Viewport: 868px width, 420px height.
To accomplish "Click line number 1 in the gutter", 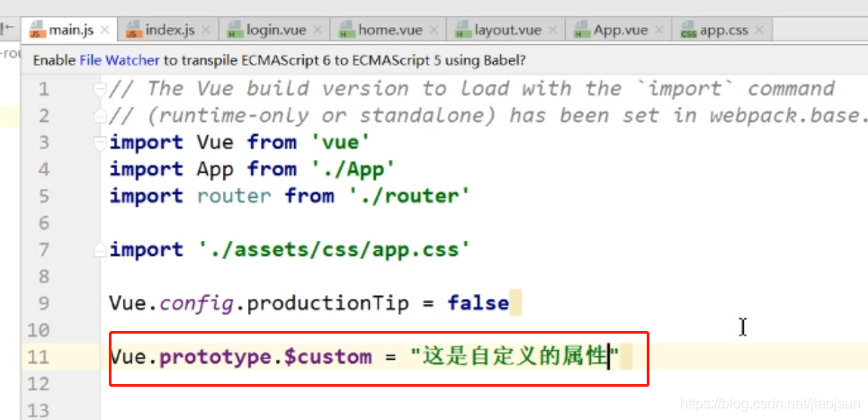I will click(x=43, y=89).
